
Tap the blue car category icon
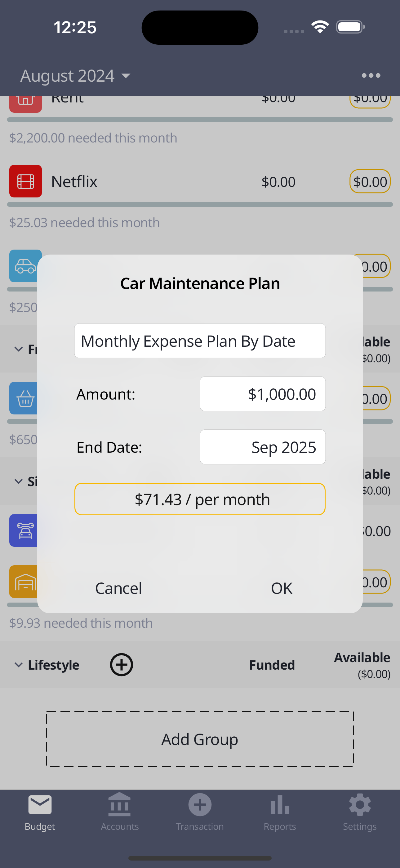[x=24, y=266]
